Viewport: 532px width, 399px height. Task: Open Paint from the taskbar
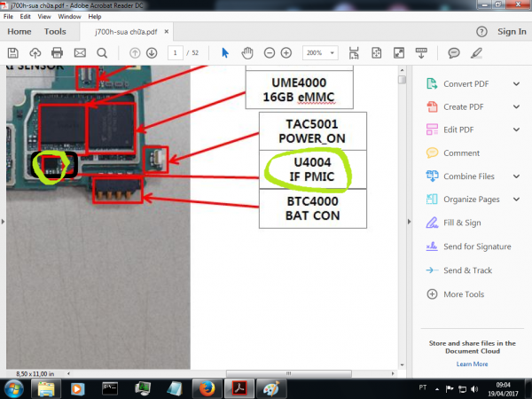tap(271, 389)
